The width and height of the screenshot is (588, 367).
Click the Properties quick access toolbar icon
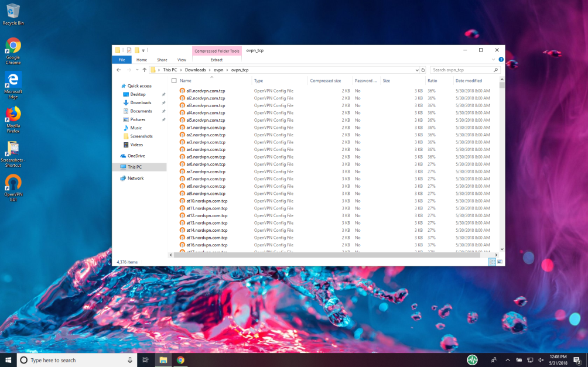click(x=129, y=50)
